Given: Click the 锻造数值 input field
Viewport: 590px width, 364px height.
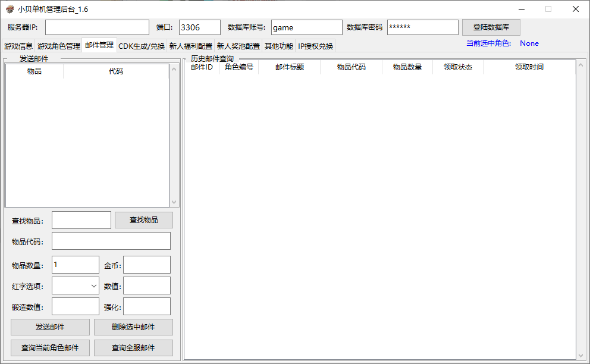Looking at the screenshot, I should pos(76,306).
